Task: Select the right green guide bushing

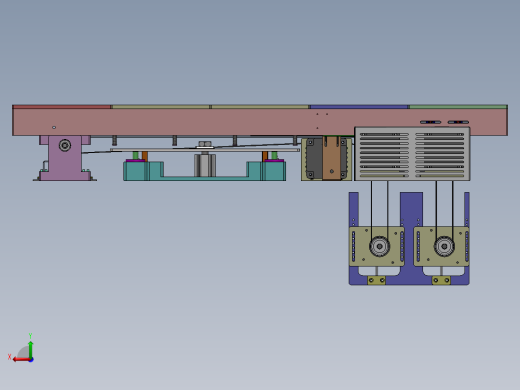Action: pos(274,155)
